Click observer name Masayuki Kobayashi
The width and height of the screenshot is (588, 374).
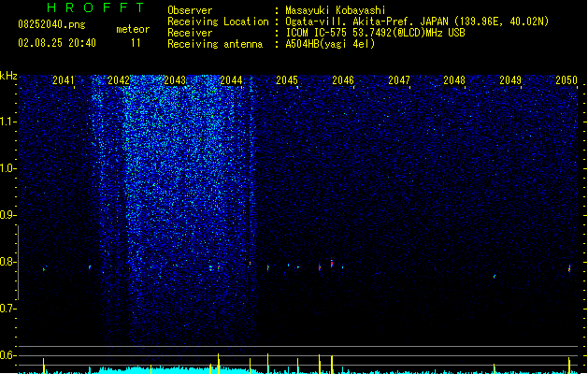336,10
